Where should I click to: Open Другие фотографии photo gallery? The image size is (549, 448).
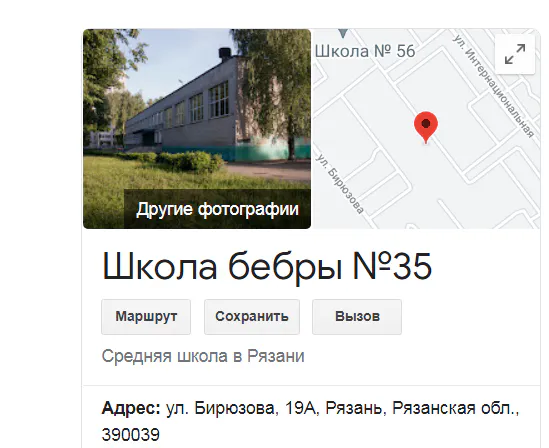tap(217, 209)
